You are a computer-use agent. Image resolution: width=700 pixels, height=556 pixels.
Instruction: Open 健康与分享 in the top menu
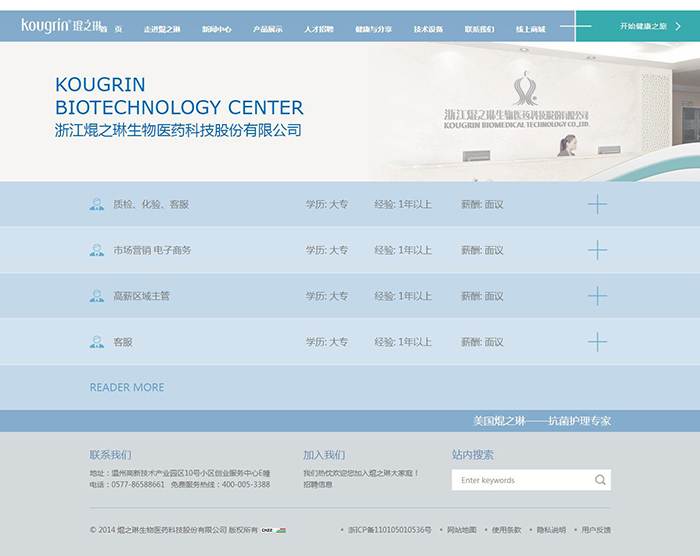374,29
